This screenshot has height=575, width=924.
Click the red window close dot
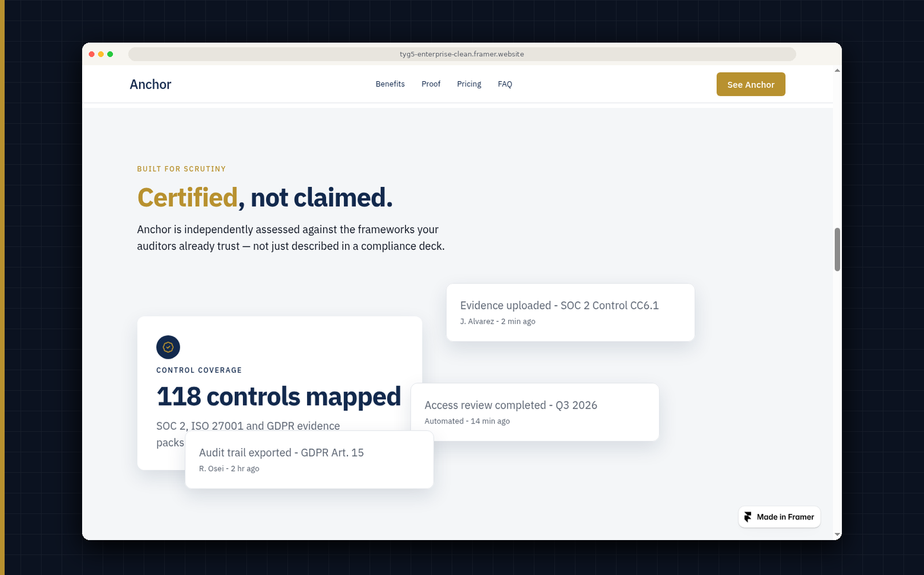coord(91,54)
